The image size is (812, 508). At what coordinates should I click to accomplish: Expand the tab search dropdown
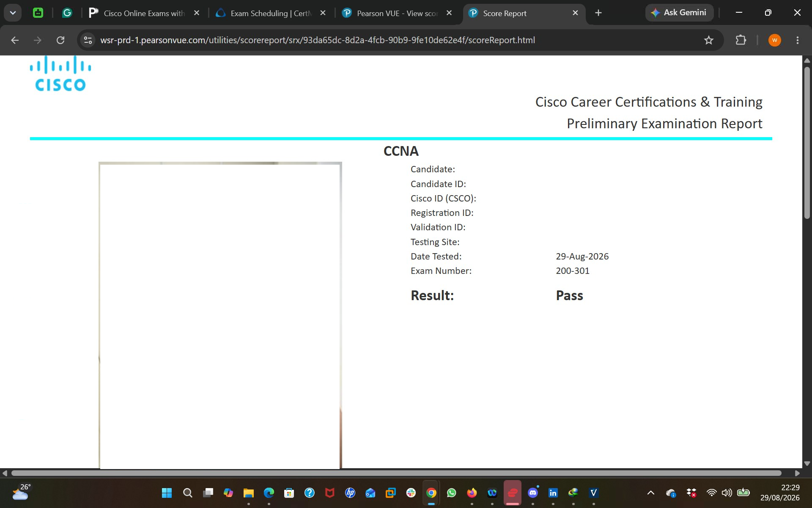(13, 13)
